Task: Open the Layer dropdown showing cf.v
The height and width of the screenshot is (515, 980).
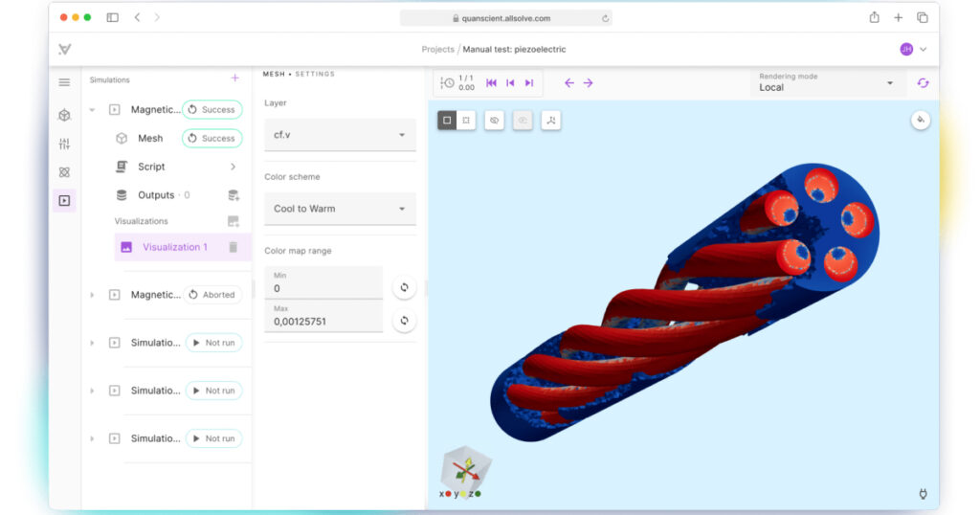Action: pyautogui.click(x=340, y=134)
